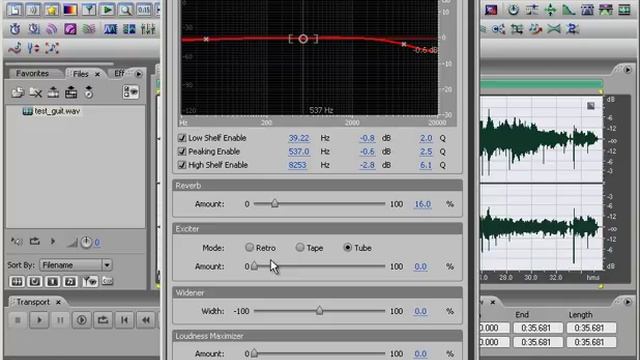The image size is (640, 360).
Task: Click the Files panel options view icon
Action: [x=131, y=92]
